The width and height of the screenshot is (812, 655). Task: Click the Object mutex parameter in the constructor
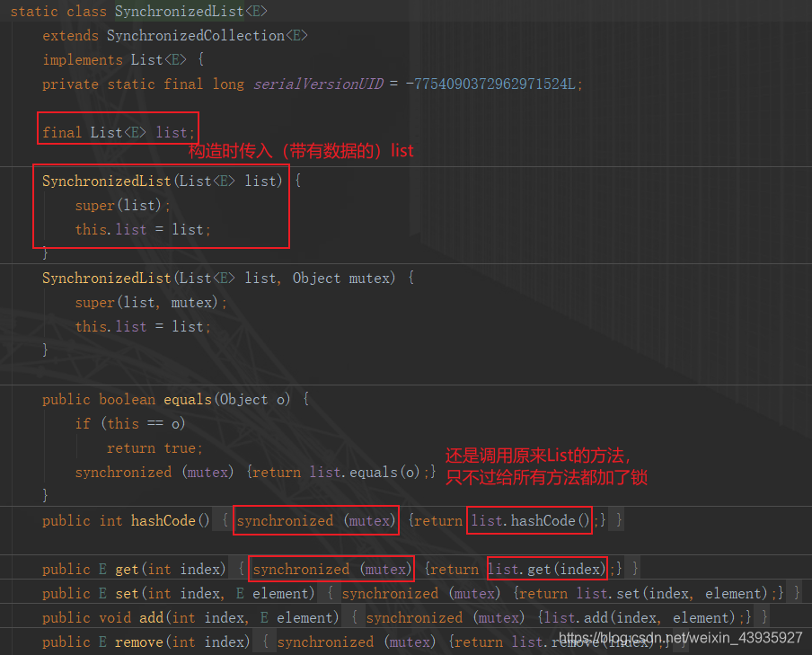[342, 278]
